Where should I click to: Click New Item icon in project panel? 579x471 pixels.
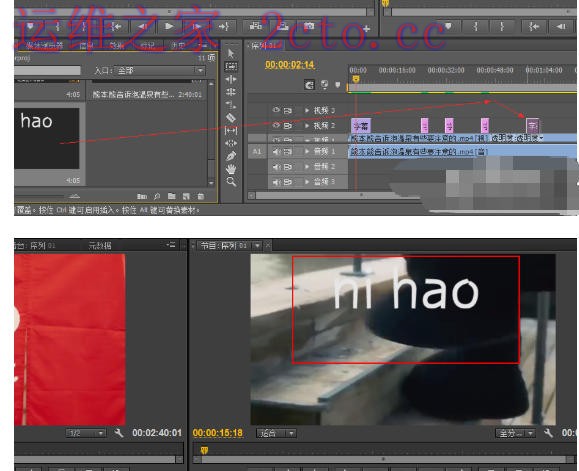tap(186, 196)
